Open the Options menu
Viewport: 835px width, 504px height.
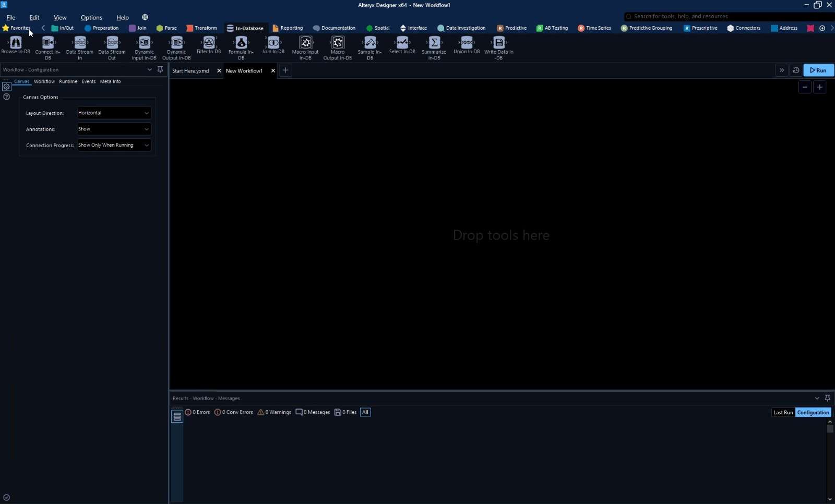[x=91, y=17]
